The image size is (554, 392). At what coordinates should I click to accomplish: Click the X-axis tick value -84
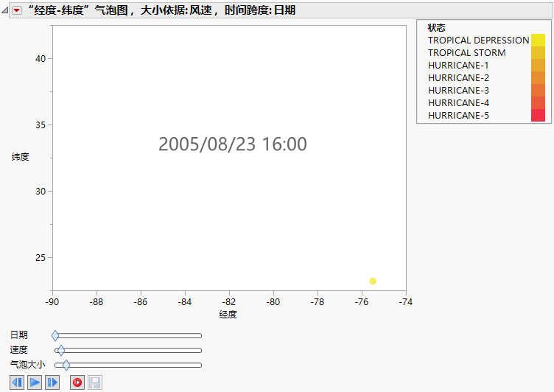pos(185,302)
